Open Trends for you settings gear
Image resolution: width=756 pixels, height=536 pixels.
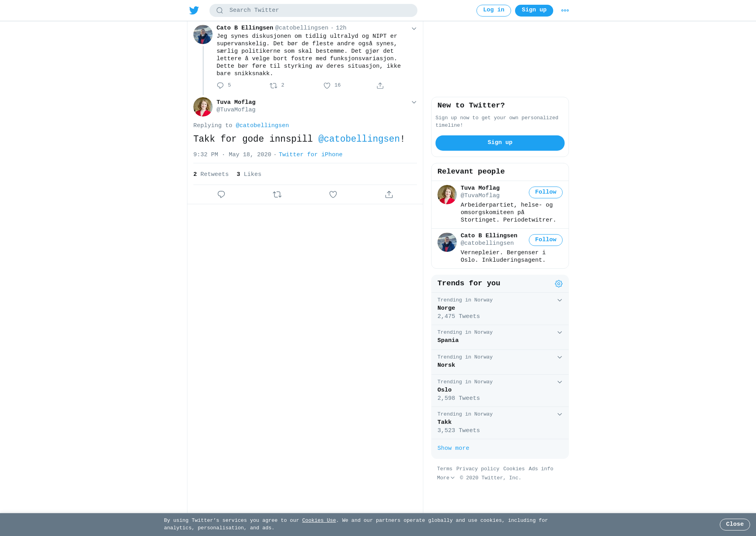coord(559,284)
